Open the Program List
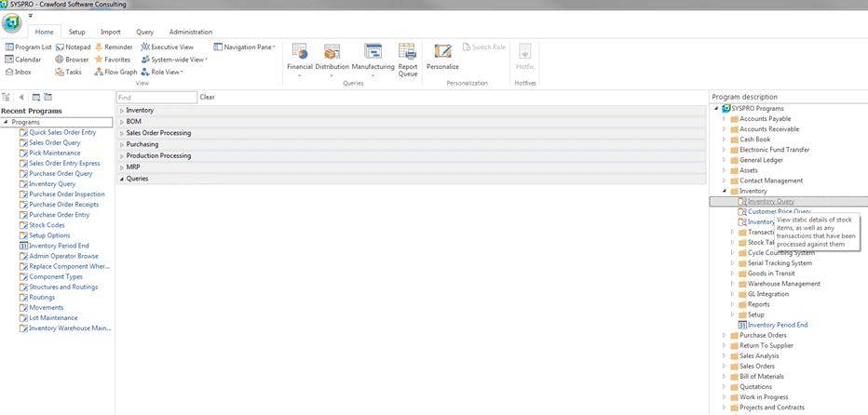This screenshot has width=868, height=415. (x=28, y=47)
